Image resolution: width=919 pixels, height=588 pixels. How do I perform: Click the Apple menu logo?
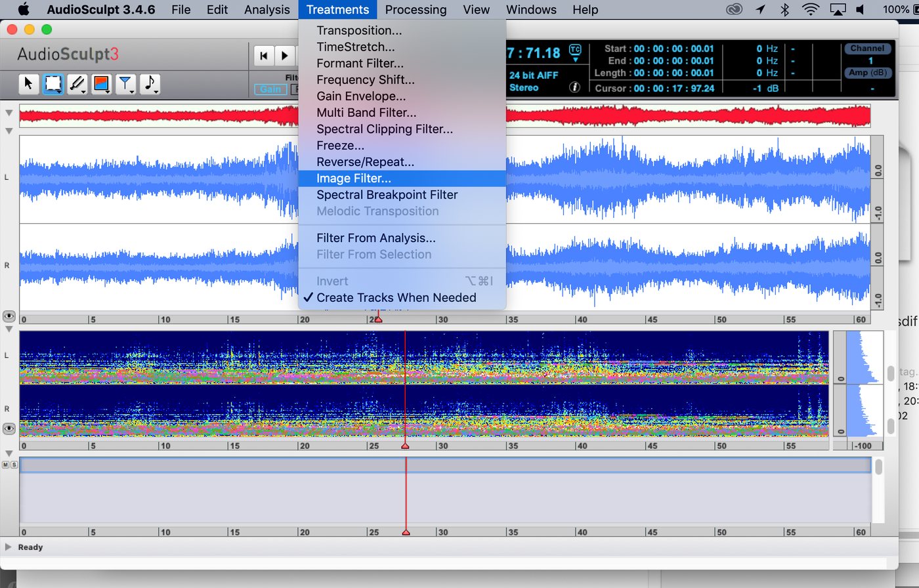tap(24, 9)
